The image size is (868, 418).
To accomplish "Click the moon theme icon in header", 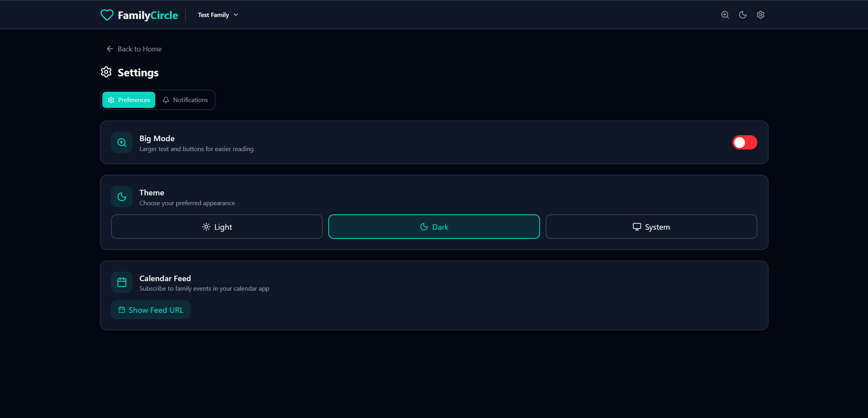I will [743, 15].
